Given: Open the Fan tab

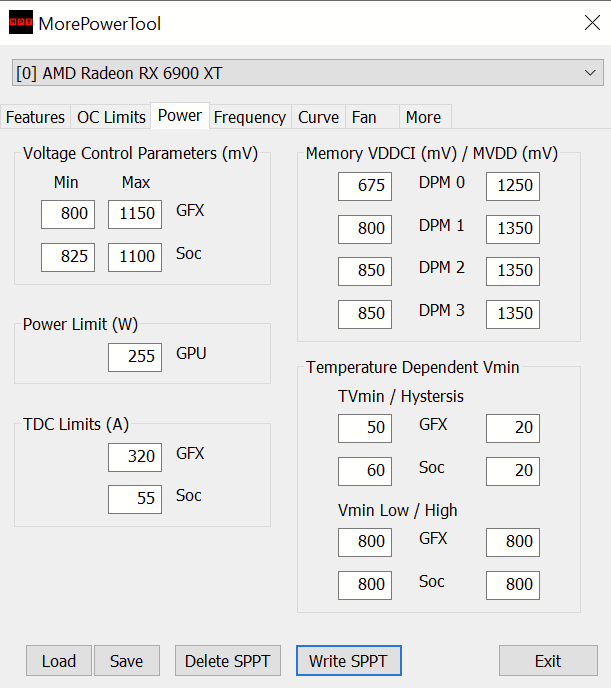Looking at the screenshot, I should (372, 117).
